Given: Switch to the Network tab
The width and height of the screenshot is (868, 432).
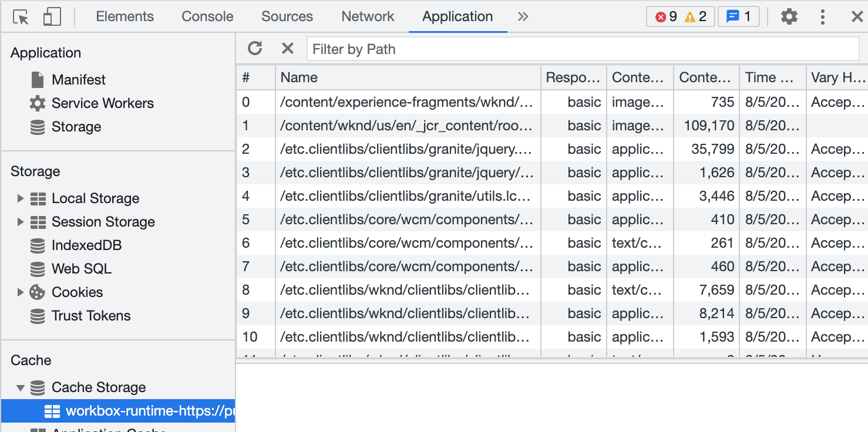Looking at the screenshot, I should [367, 16].
